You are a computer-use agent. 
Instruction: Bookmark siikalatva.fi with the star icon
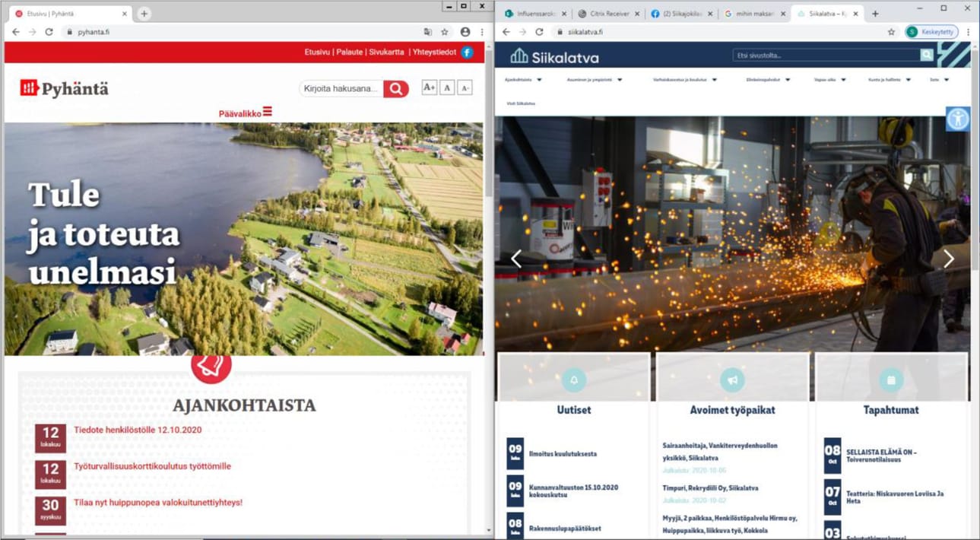click(891, 32)
